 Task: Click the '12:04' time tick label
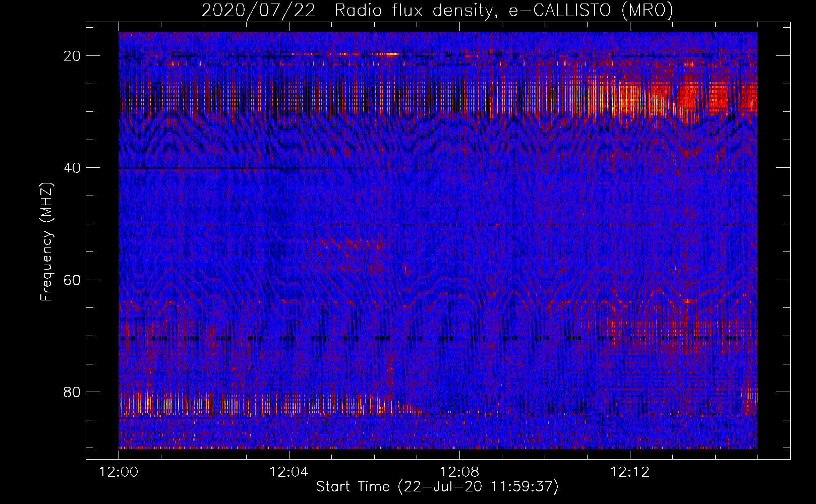[x=289, y=472]
